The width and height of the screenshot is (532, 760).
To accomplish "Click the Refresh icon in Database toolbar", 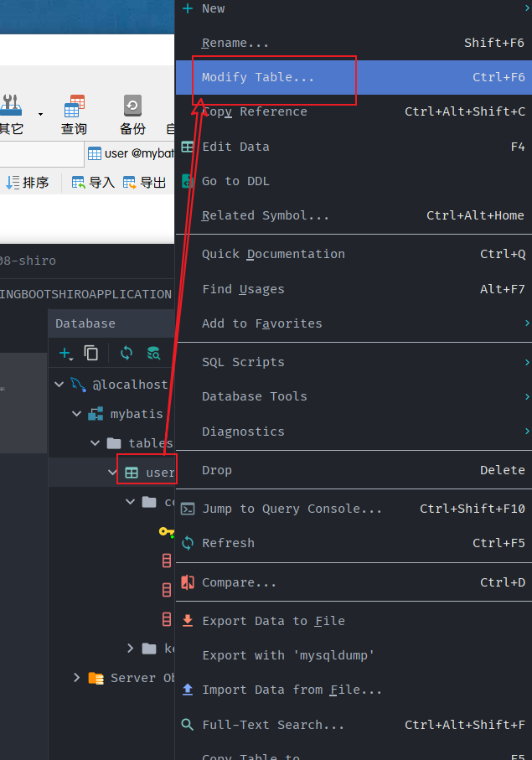I will tap(127, 354).
